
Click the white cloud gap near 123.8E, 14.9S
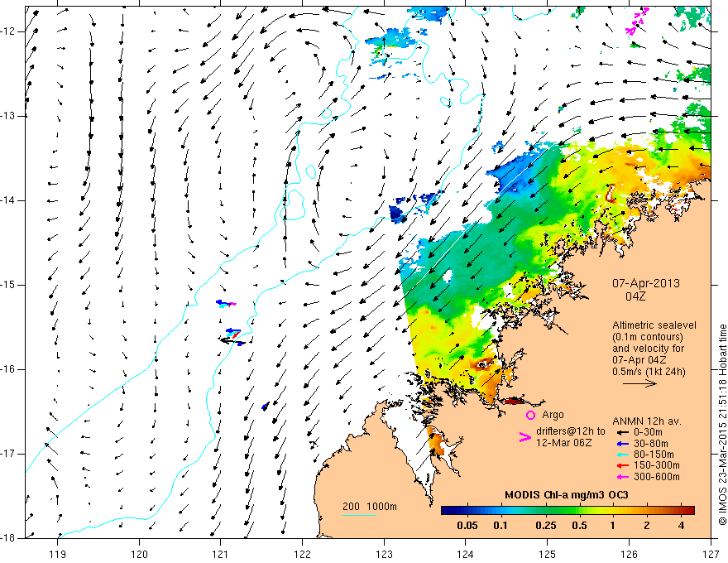447,276
